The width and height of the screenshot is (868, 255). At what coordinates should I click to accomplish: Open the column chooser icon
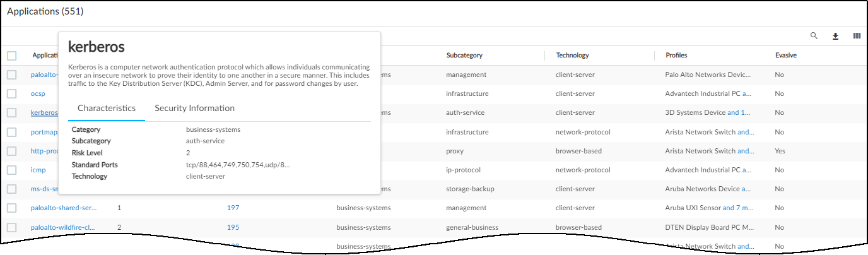click(857, 36)
